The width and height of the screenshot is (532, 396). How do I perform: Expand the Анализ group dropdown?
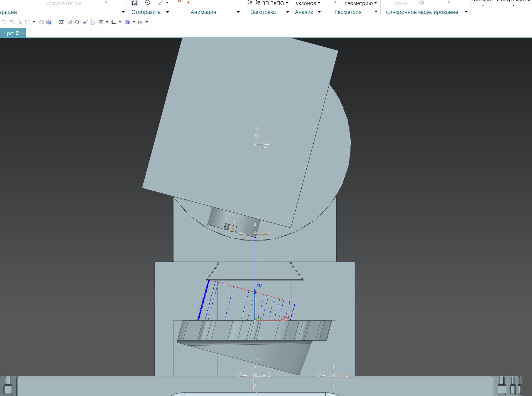tap(319, 12)
